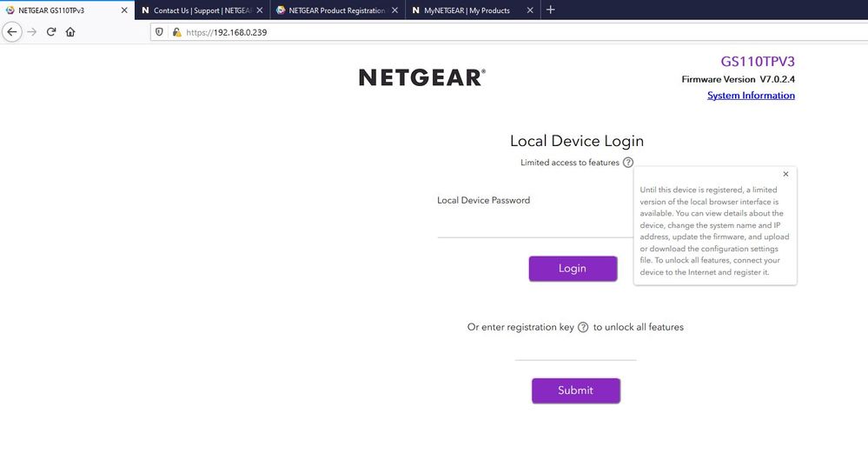Click the address bar showing 192.168.0.239
868x460 pixels.
(x=508, y=32)
